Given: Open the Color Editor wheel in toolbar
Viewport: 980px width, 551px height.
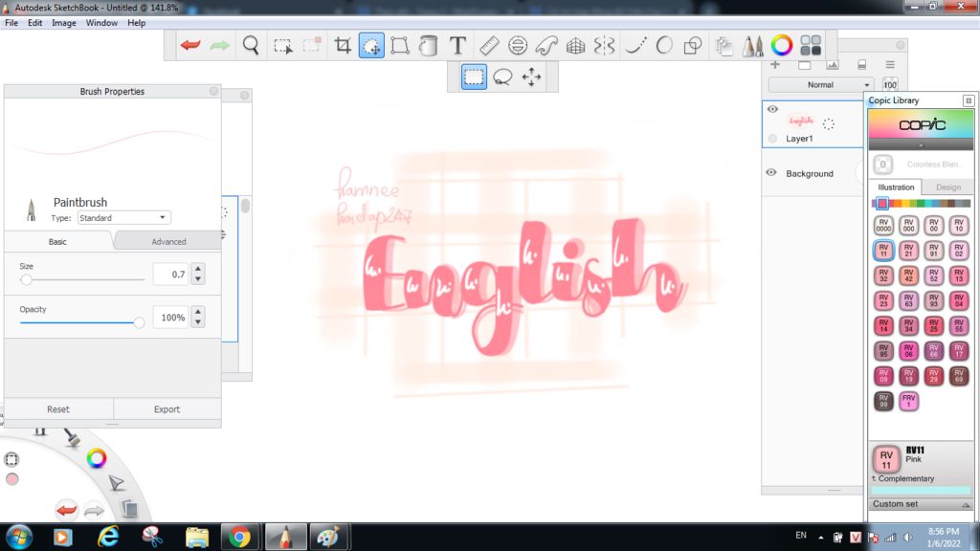Looking at the screenshot, I should point(781,46).
